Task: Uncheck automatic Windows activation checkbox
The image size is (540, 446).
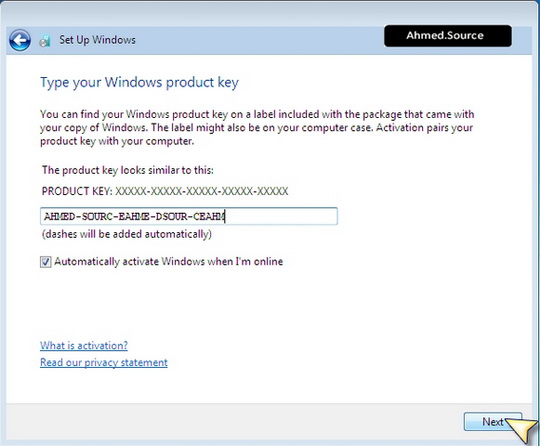Action: (45, 262)
